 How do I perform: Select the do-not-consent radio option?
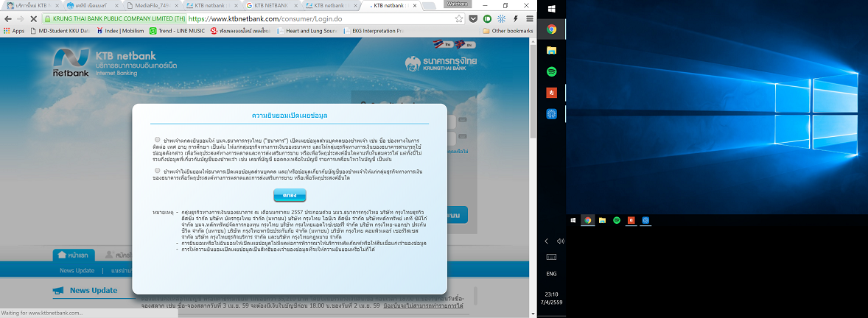(158, 170)
